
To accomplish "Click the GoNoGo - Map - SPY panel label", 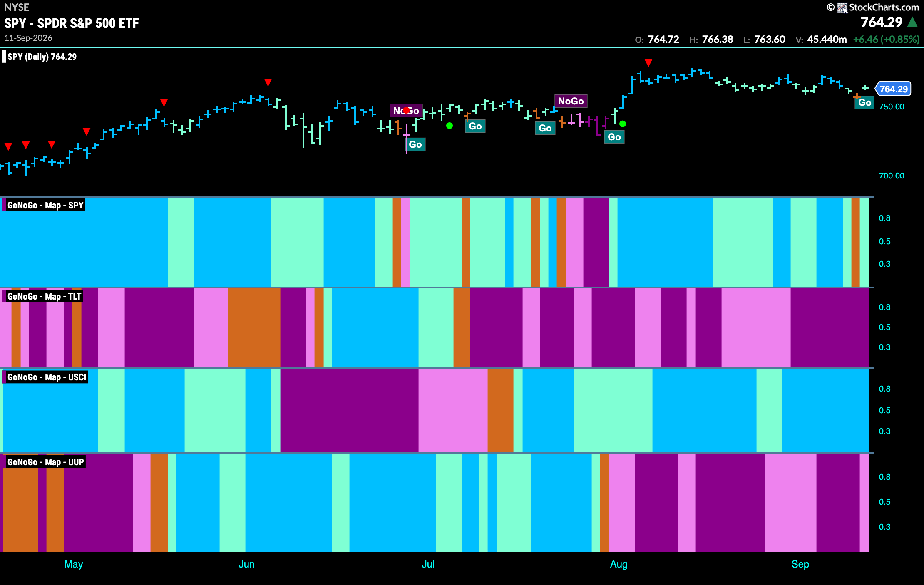I will pos(45,205).
